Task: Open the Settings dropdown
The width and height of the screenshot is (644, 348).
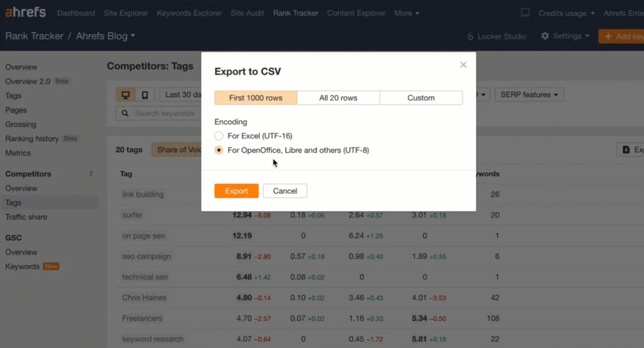Action: 565,36
